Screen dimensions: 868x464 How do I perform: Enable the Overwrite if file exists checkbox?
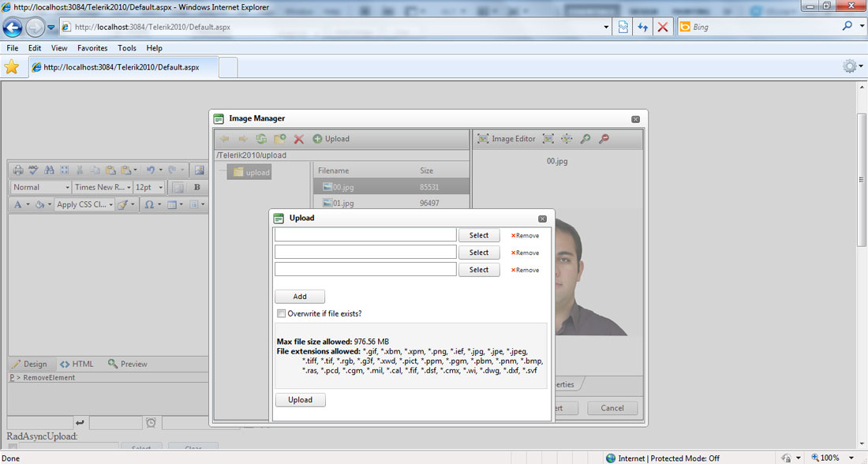(281, 314)
